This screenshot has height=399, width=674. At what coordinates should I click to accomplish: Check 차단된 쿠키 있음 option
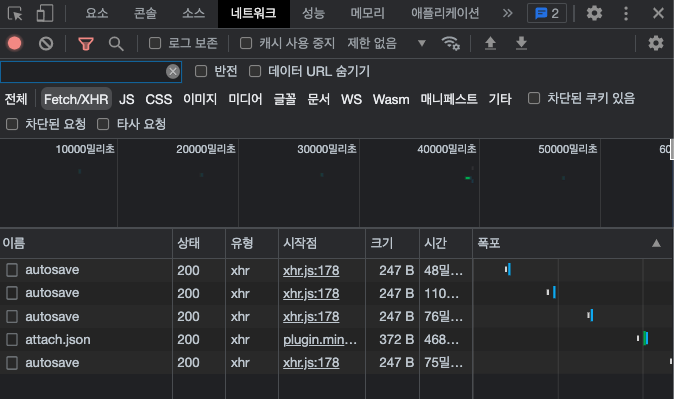pyautogui.click(x=534, y=98)
